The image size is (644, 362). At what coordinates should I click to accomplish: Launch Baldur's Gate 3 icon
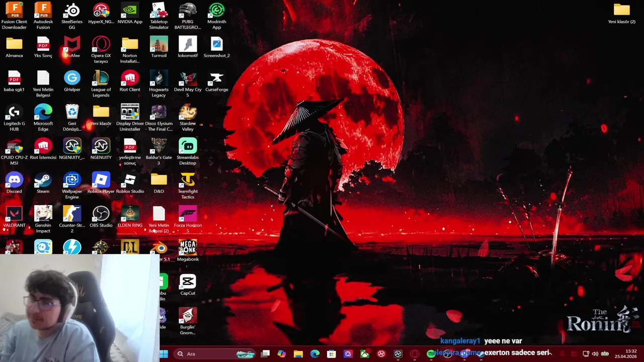tap(158, 151)
